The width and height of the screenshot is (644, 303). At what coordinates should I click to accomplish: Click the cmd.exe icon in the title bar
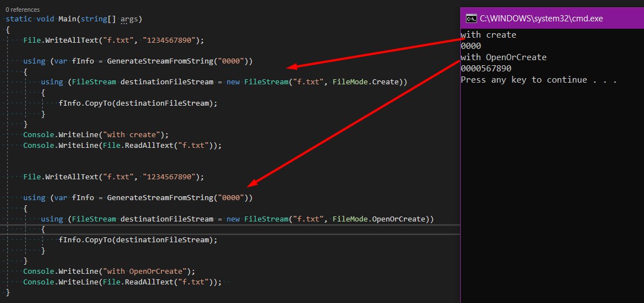point(471,19)
